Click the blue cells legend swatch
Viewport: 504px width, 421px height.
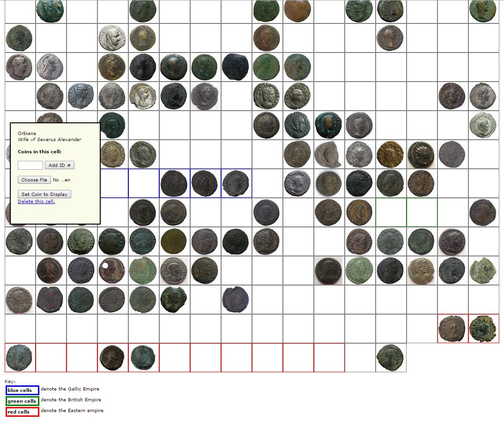pos(22,390)
